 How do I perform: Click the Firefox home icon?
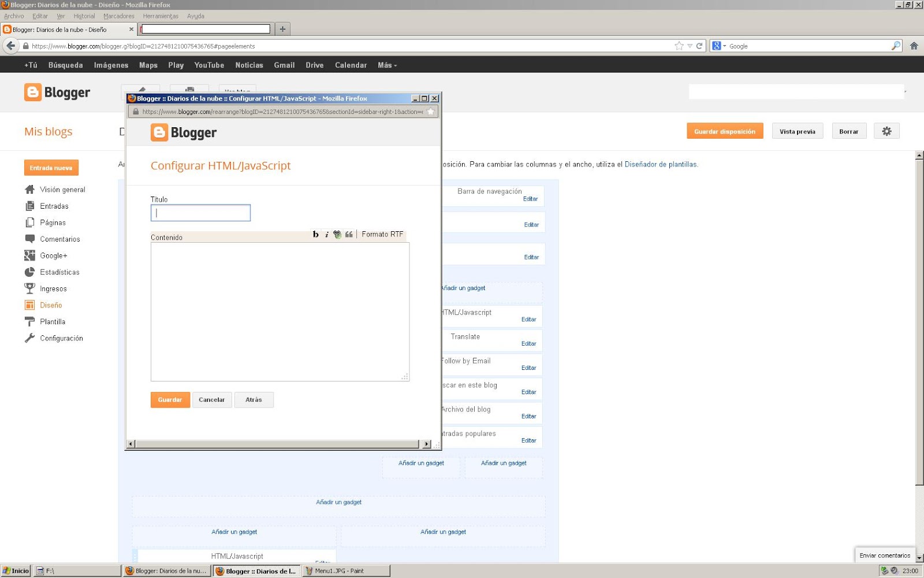(914, 46)
